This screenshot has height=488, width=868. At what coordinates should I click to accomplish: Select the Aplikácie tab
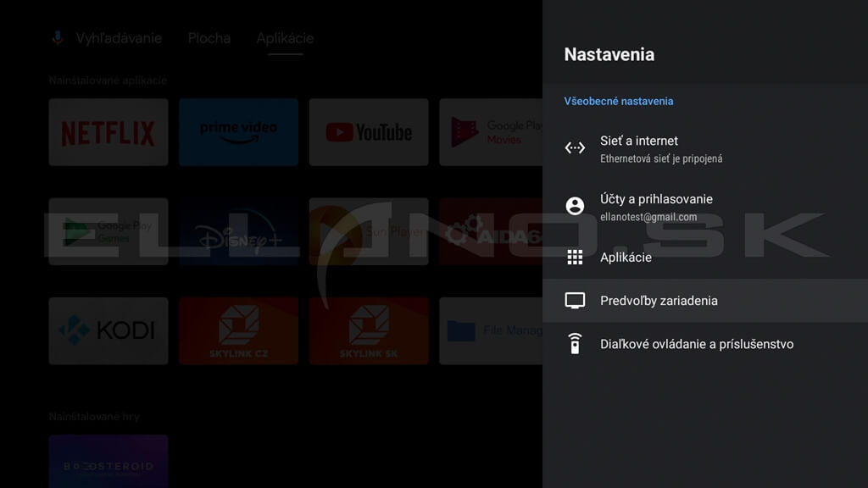click(x=285, y=38)
